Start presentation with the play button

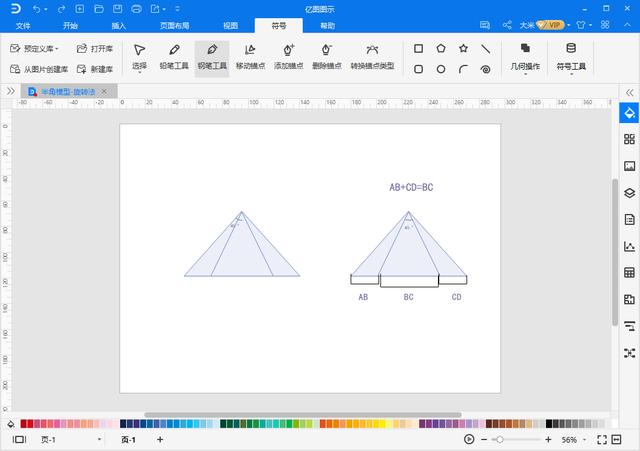tap(469, 440)
